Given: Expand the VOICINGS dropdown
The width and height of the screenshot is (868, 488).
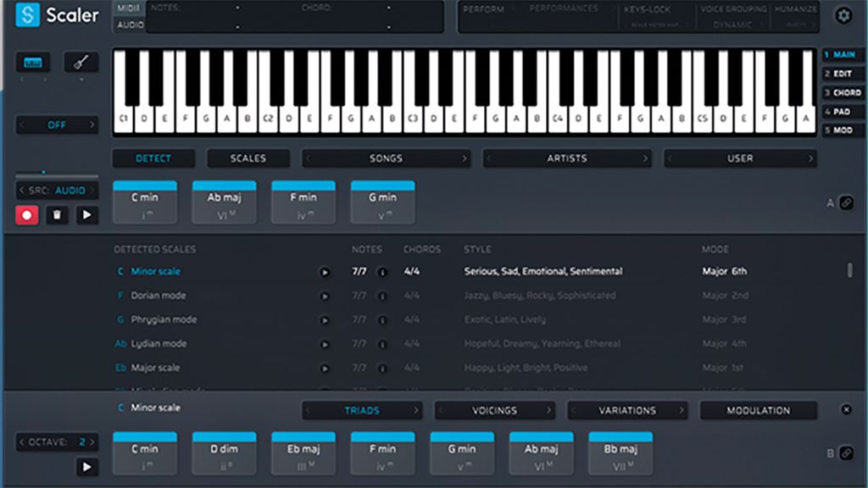Looking at the screenshot, I should [496, 410].
